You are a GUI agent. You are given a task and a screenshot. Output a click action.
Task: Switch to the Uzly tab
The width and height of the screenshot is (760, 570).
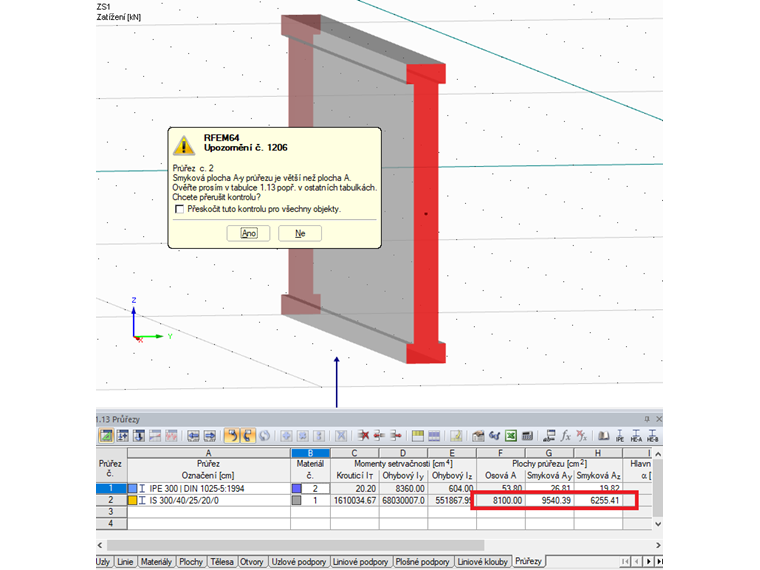[103, 561]
